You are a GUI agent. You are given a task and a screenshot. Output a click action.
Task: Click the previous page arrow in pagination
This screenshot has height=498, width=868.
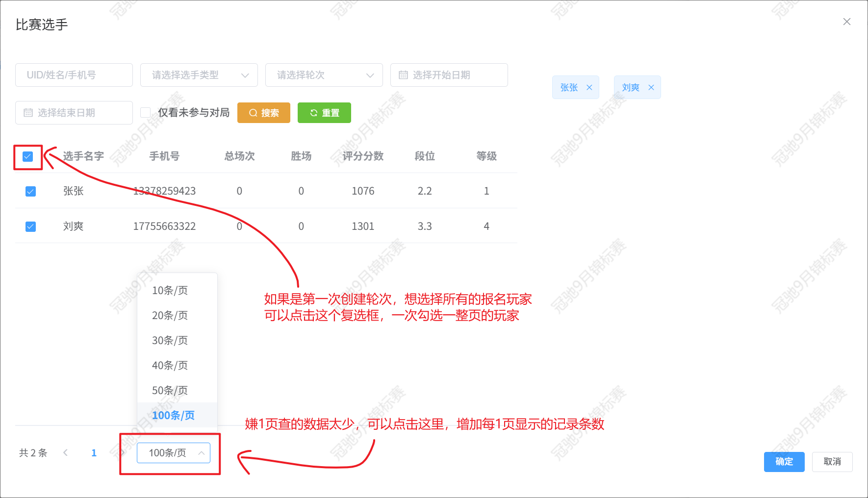point(66,452)
